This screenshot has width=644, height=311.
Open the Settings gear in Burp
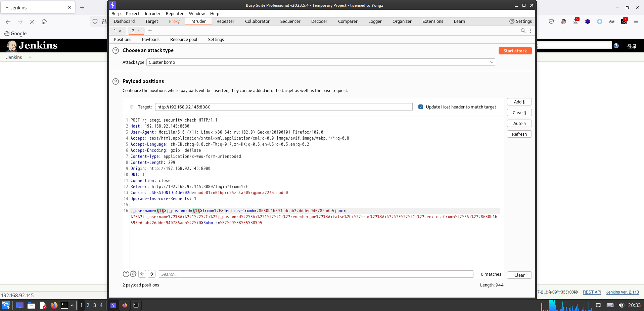[520, 21]
